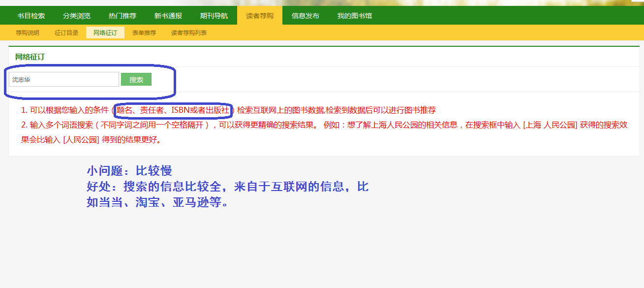Image resolution: width=644 pixels, height=288 pixels.
Task: Select the 网络征订 sub-tab
Action: coord(105,33)
